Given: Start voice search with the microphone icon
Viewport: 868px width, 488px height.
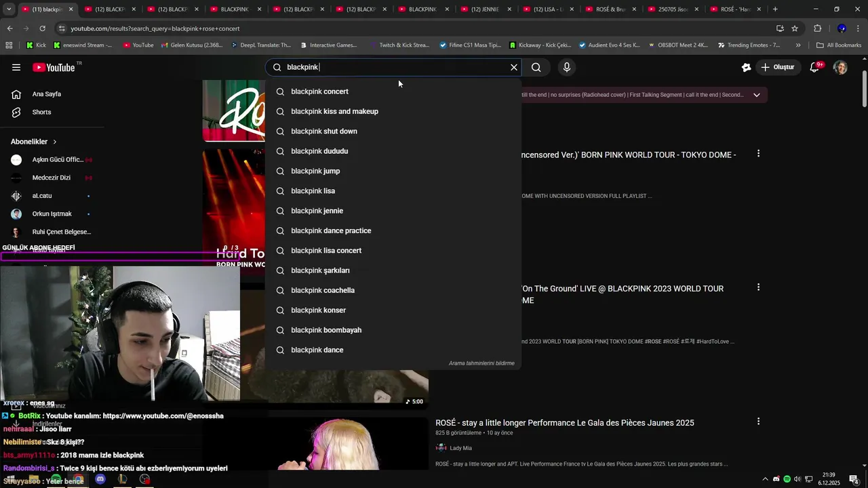Looking at the screenshot, I should [567, 67].
